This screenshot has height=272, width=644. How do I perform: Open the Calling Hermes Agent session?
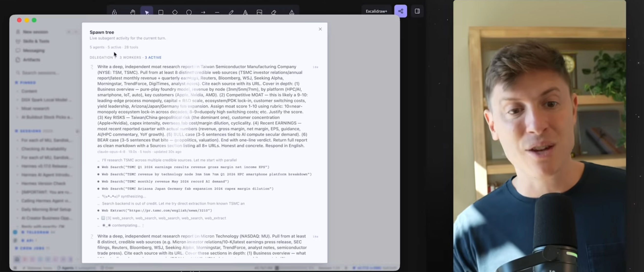pos(46,201)
